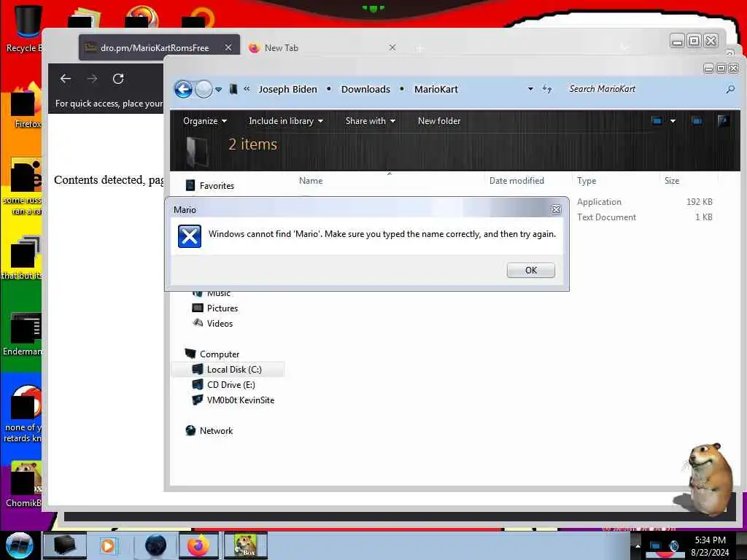Sort by the Size column header
The width and height of the screenshot is (747, 560).
point(672,181)
